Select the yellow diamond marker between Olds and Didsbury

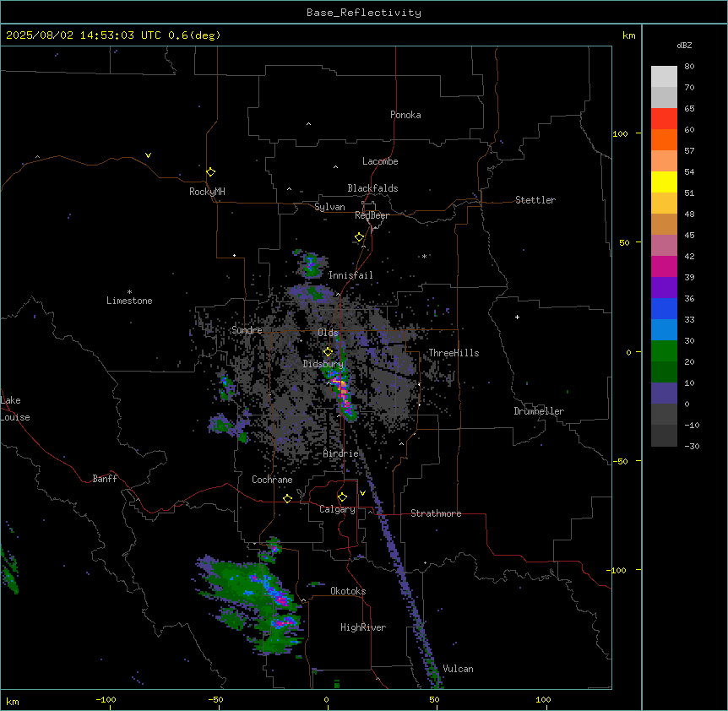tap(328, 352)
